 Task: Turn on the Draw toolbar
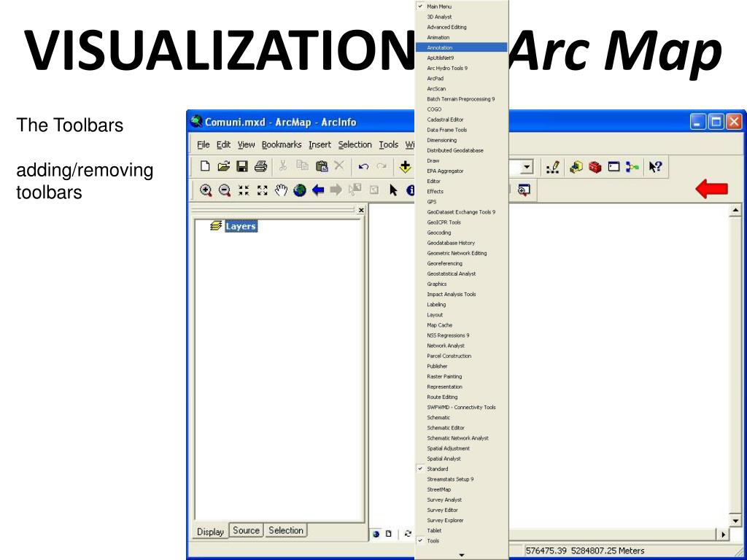[x=461, y=160]
